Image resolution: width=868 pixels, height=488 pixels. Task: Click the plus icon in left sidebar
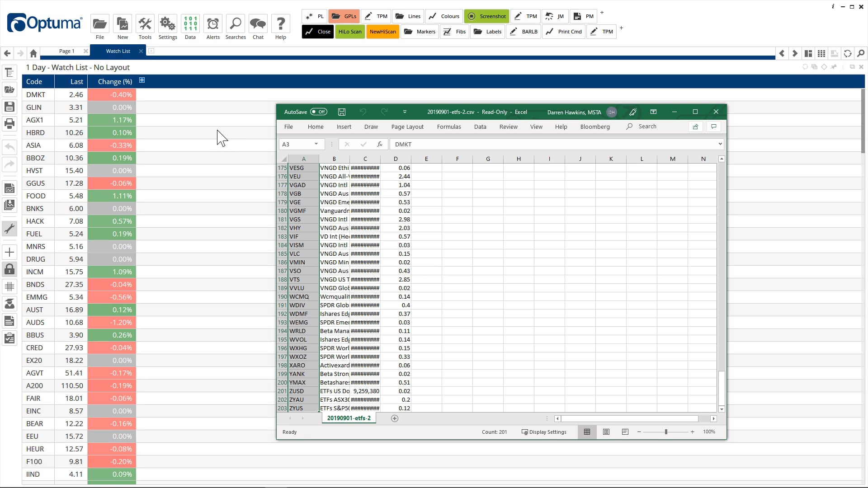[x=9, y=252]
